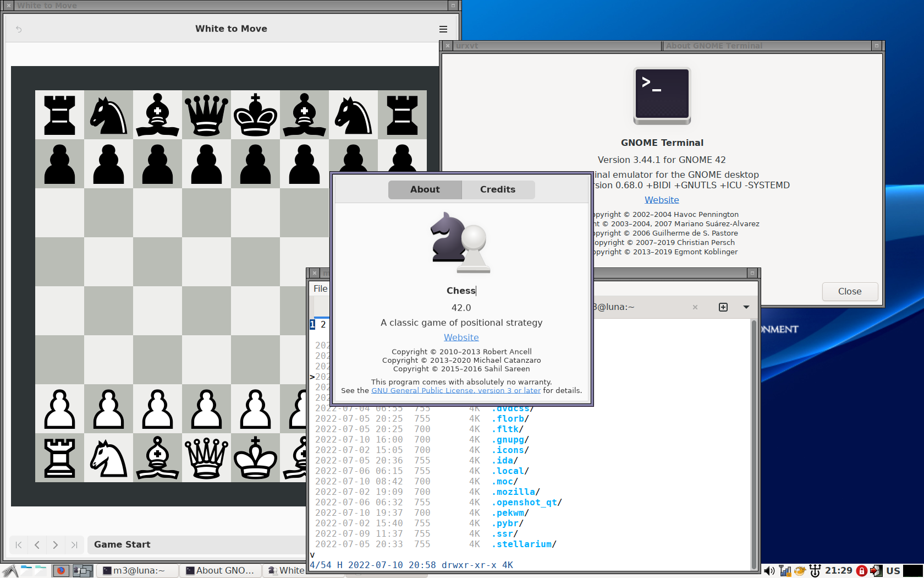Switch to m3@luna terminal taskbar entry
This screenshot has height=578, width=924.
tap(137, 571)
